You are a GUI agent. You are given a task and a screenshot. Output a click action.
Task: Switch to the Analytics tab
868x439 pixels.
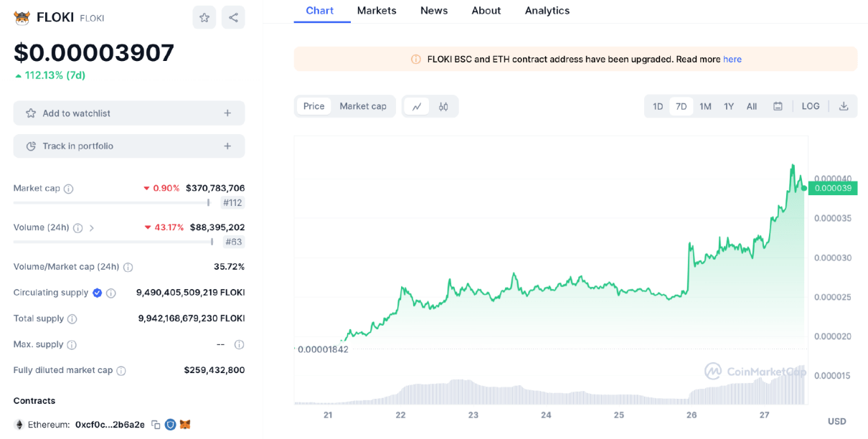(547, 11)
